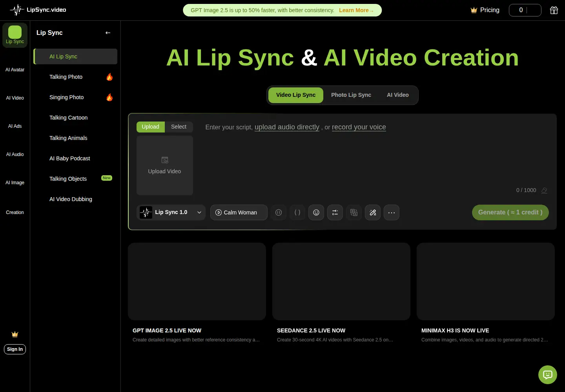Screen dimensions: 565x392
Task: Open Talking Cartoon menu item
Action: (75, 118)
